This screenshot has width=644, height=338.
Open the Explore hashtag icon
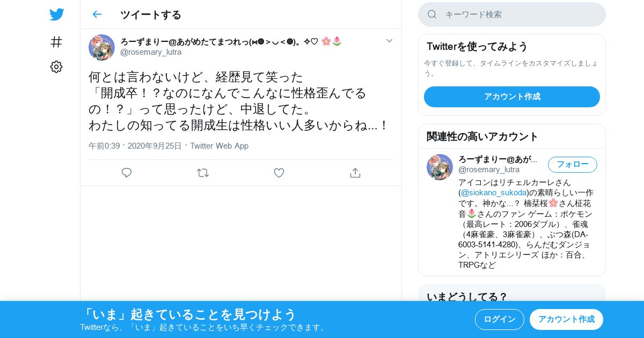coord(56,42)
